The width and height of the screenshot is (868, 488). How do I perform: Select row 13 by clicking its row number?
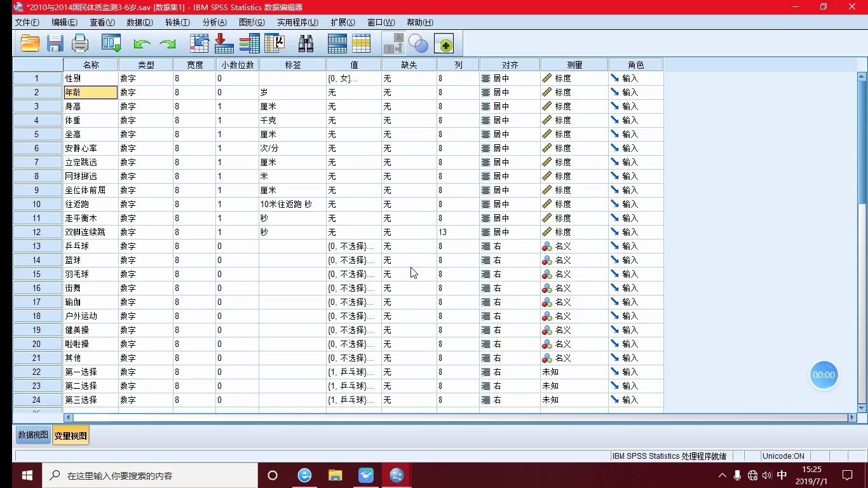point(36,246)
